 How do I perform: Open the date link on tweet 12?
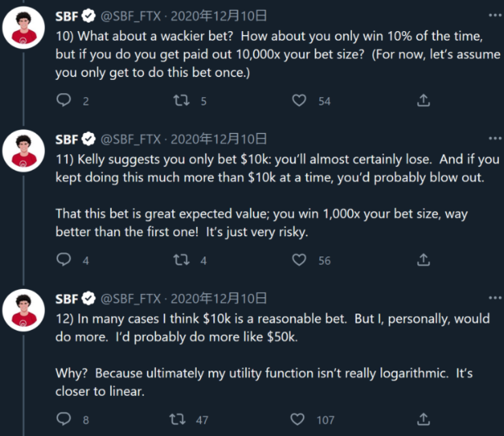tap(219, 299)
